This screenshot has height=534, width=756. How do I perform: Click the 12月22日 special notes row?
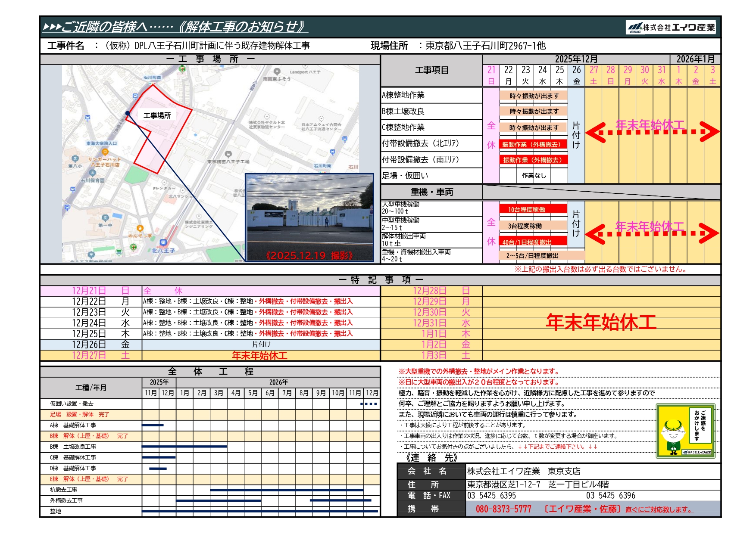[210, 301]
